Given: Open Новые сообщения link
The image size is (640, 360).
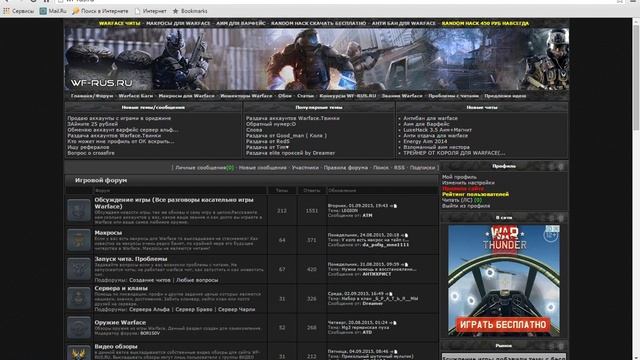Looking at the screenshot, I should 262,168.
